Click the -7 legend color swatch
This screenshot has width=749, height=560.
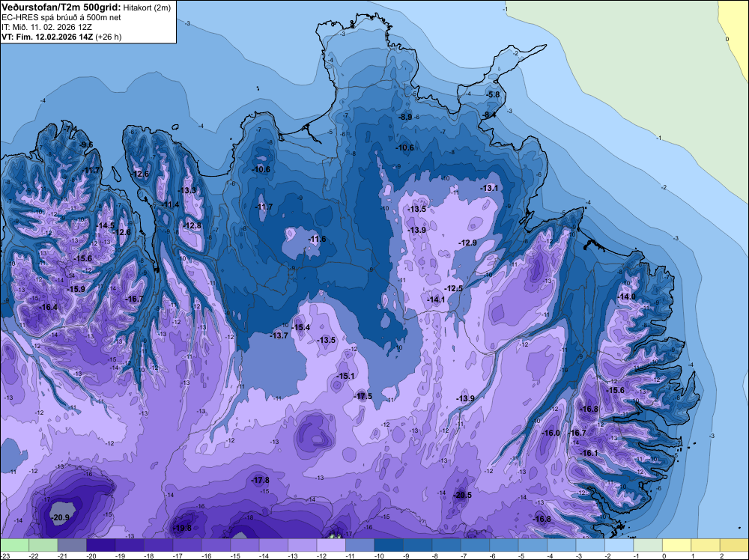pyautogui.click(x=475, y=545)
